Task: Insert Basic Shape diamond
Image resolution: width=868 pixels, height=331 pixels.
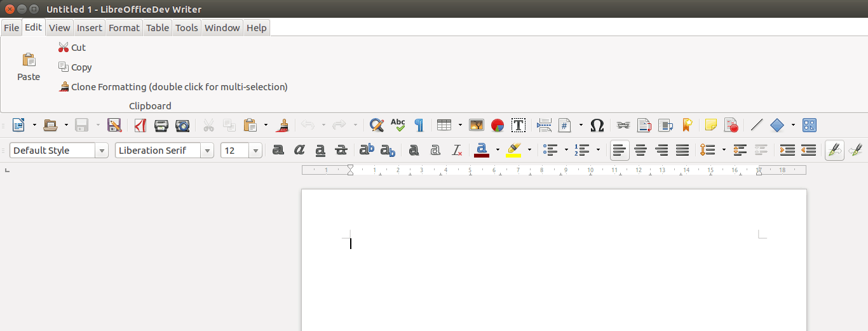Action: 777,125
